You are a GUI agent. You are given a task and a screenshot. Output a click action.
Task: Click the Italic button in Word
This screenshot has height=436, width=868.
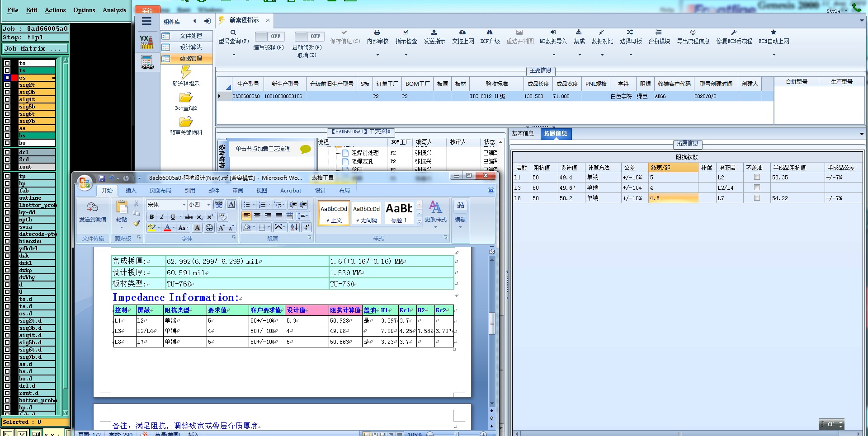tap(162, 217)
